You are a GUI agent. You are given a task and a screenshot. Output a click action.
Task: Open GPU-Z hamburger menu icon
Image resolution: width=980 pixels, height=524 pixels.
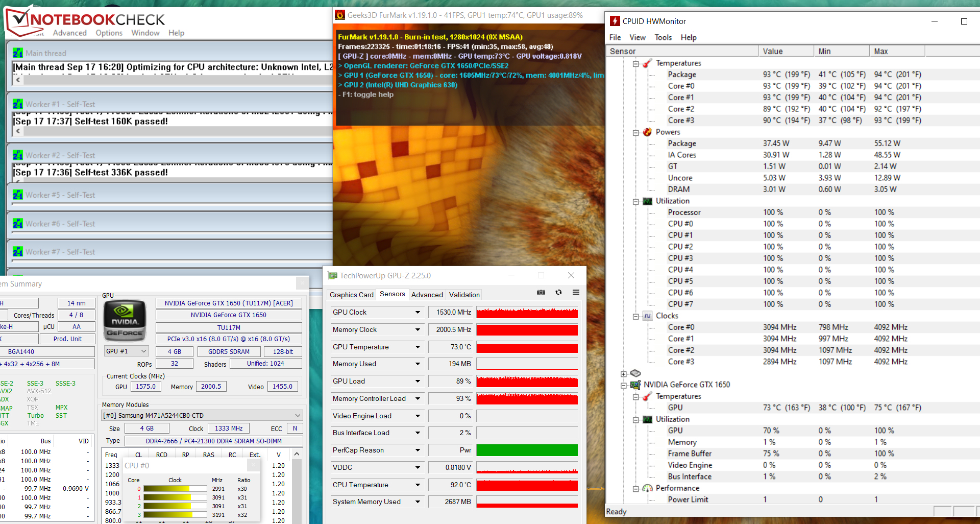[x=576, y=293]
